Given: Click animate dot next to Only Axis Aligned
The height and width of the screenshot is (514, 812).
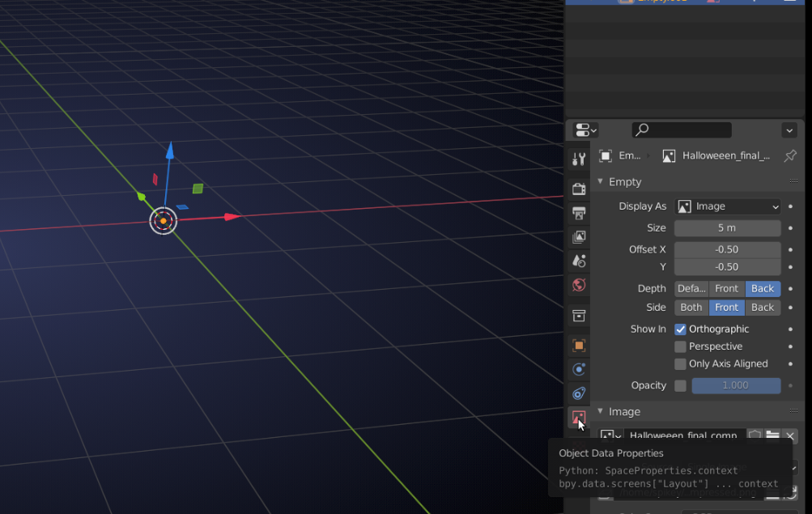Looking at the screenshot, I should click(790, 364).
